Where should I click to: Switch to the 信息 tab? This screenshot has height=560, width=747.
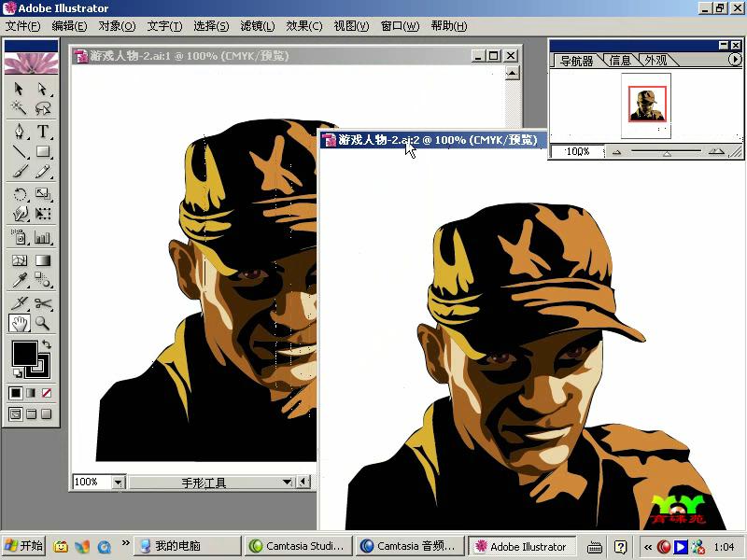pyautogui.click(x=620, y=61)
